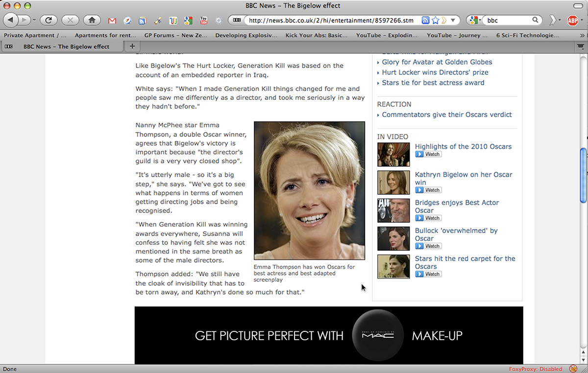588x373 pixels.
Task: Click the BBC site identity favicon
Action: (237, 20)
